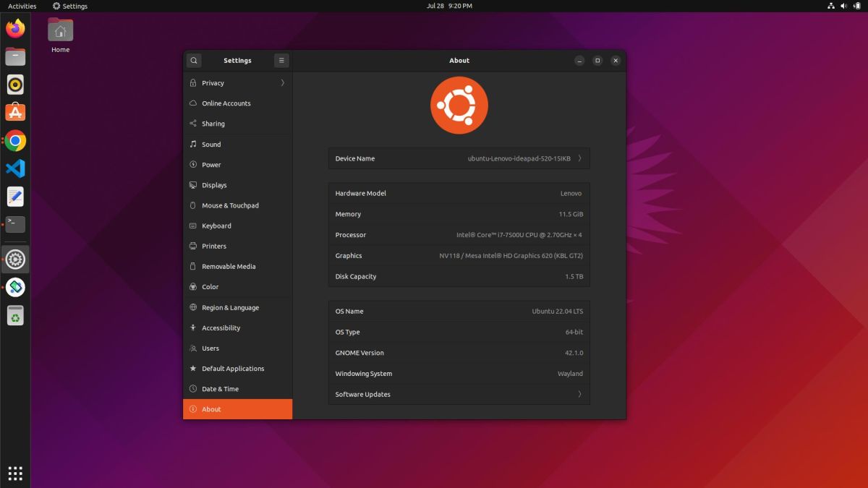This screenshot has width=868, height=488.
Task: Click the Settings gear dock icon
Action: tap(15, 259)
